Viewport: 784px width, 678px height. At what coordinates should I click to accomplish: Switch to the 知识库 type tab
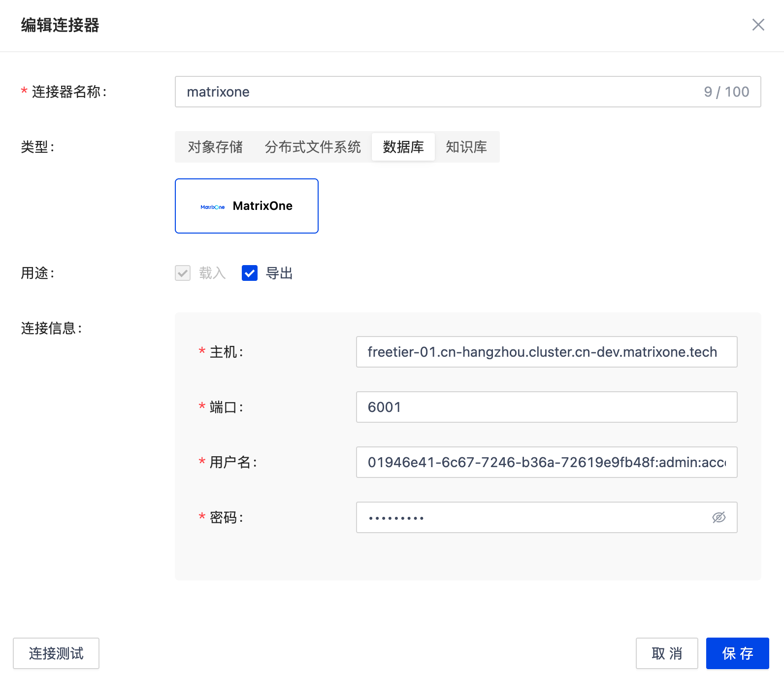point(466,147)
